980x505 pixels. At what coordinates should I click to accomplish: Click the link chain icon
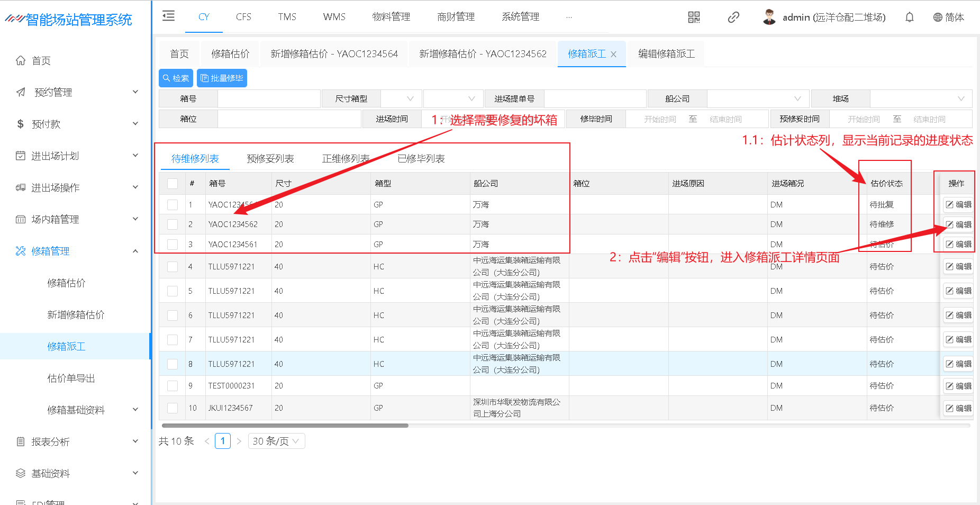[x=733, y=17]
